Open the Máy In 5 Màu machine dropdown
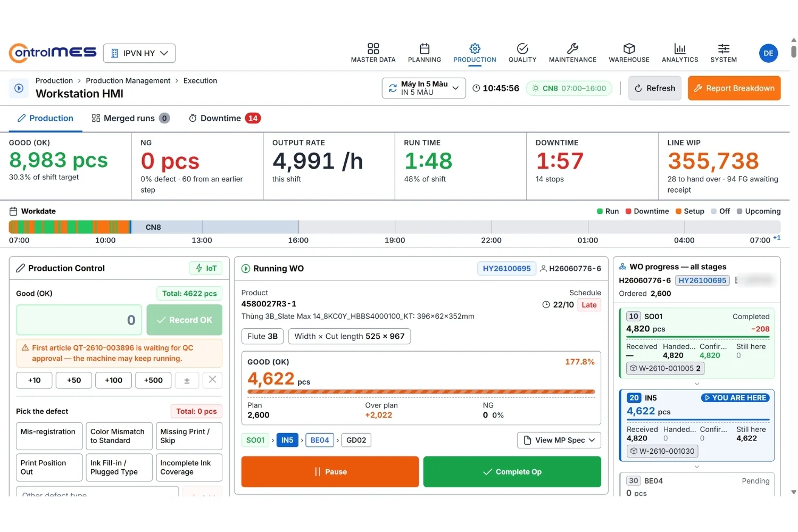 coord(423,88)
